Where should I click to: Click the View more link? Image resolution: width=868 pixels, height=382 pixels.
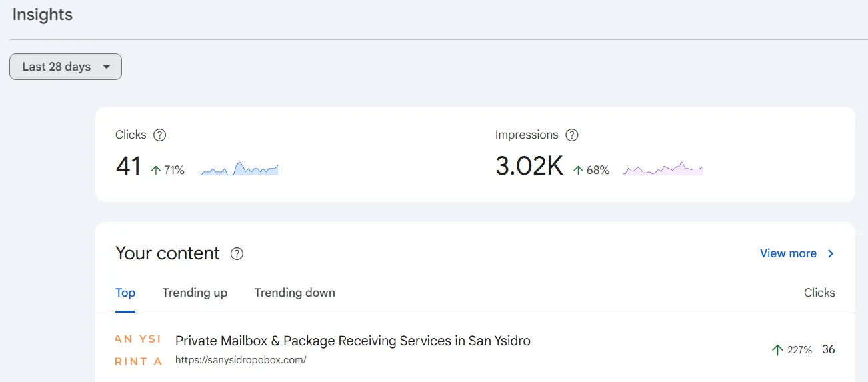[x=788, y=253]
